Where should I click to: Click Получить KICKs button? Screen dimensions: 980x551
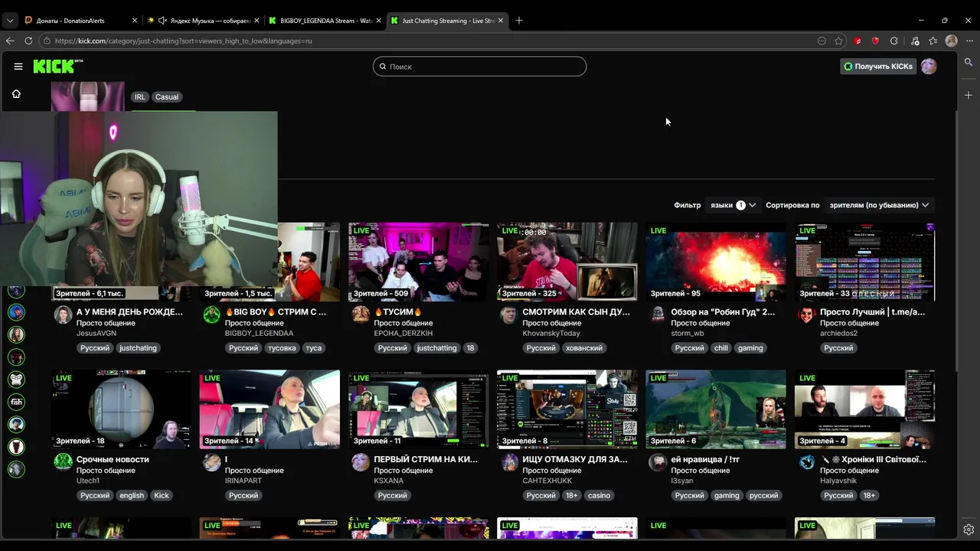click(x=878, y=67)
